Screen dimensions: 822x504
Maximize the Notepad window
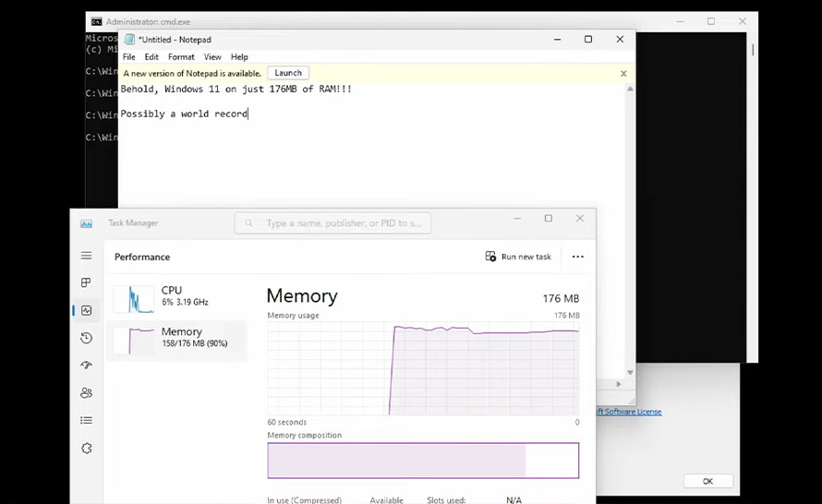(x=588, y=40)
